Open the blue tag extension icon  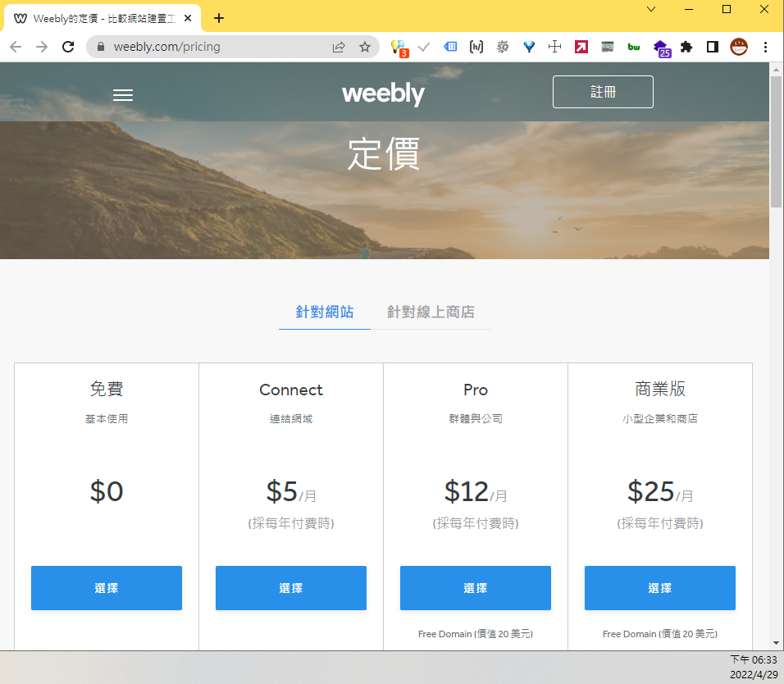tap(450, 47)
